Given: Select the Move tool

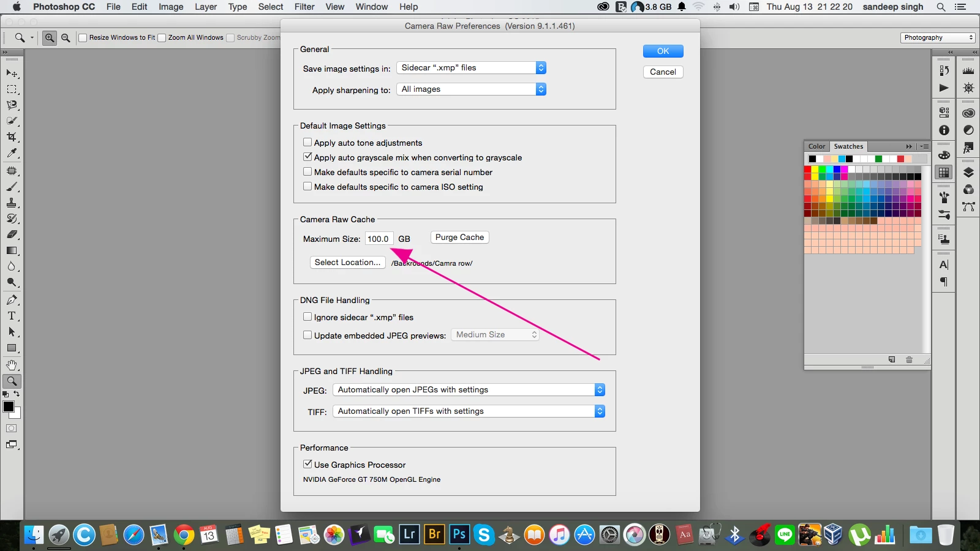Looking at the screenshot, I should tap(12, 73).
